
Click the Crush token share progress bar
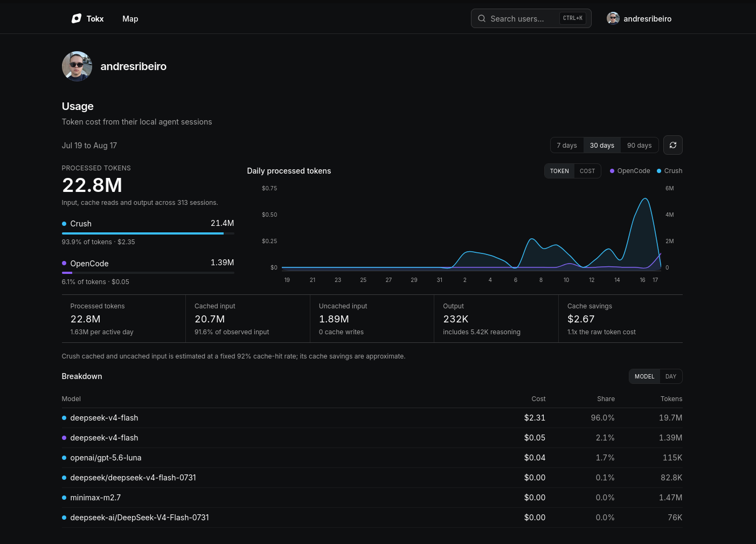148,233
